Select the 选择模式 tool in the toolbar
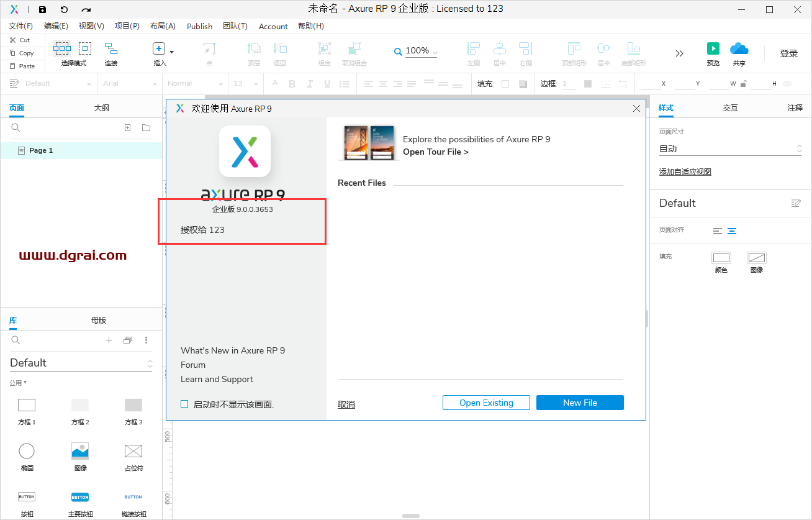This screenshot has width=812, height=520. point(61,50)
